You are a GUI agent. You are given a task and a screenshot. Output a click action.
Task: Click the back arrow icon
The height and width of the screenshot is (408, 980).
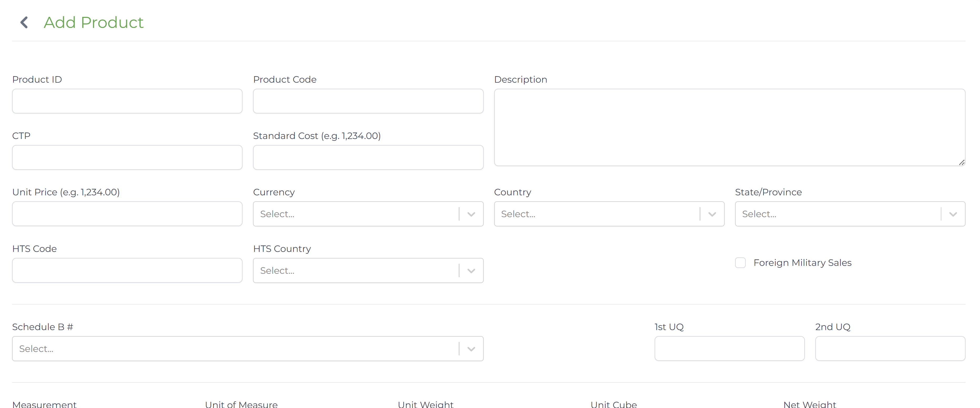[24, 22]
